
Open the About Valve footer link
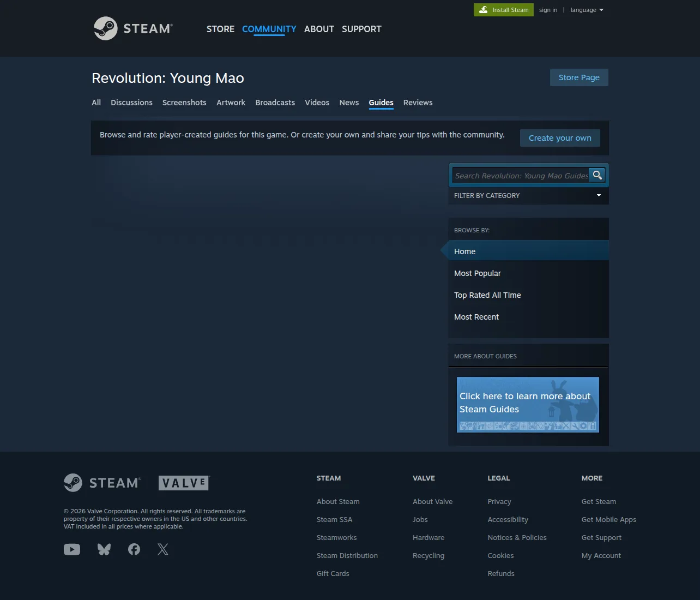pyautogui.click(x=432, y=501)
